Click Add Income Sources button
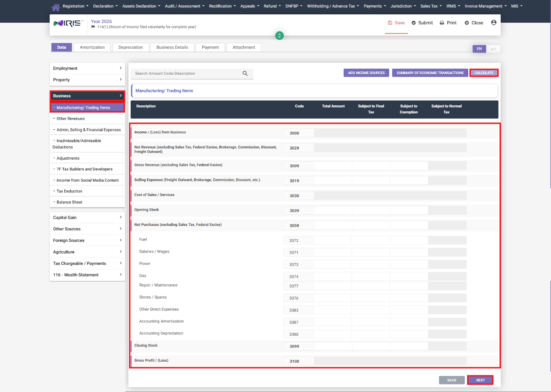The image size is (551, 392). 366,73
